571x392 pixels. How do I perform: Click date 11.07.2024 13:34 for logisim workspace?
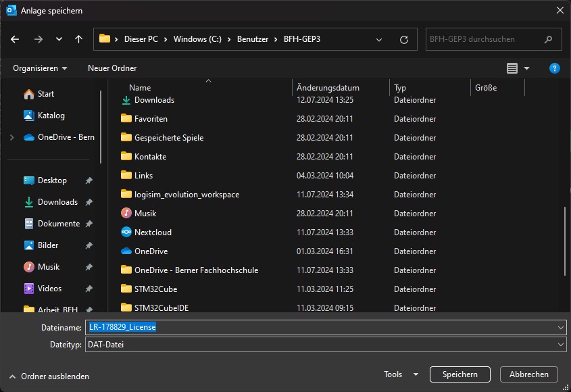(x=325, y=195)
